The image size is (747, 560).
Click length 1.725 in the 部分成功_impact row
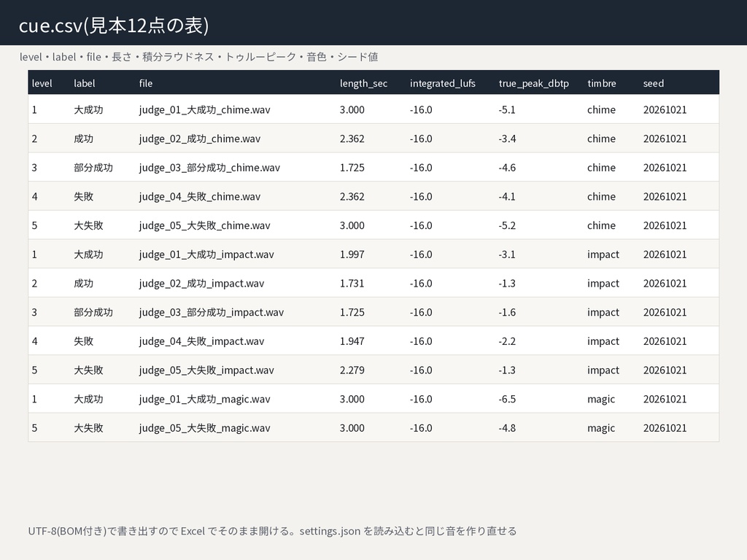tap(352, 312)
